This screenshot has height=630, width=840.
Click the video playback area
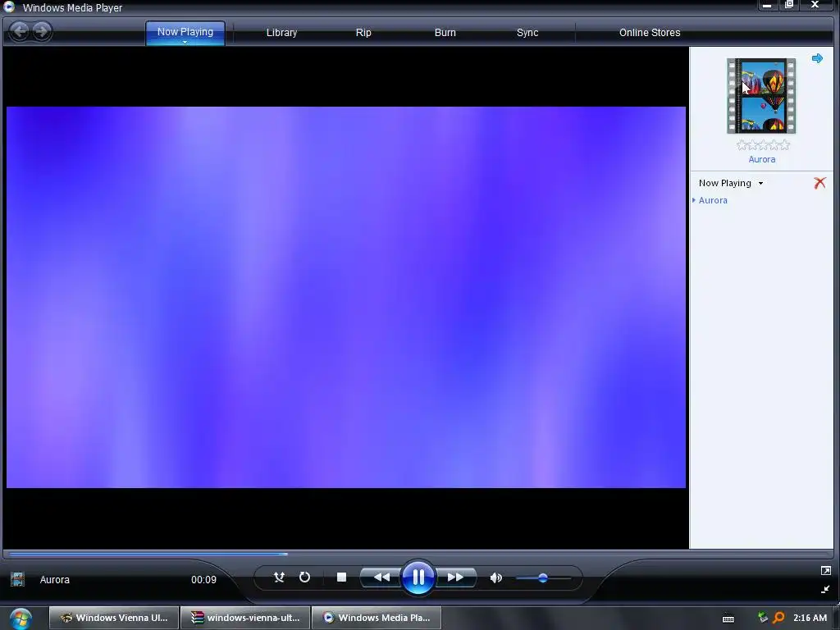click(345, 297)
